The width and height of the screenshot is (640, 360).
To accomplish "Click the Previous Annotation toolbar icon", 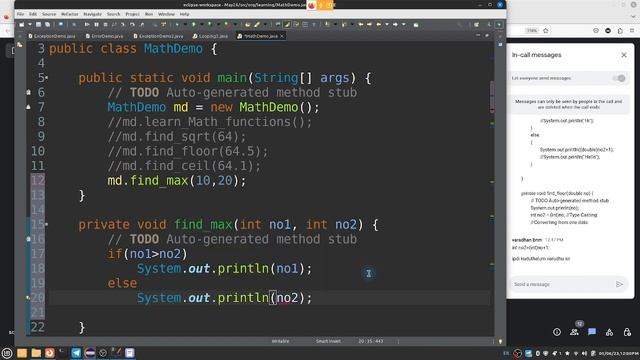I will (x=344, y=24).
